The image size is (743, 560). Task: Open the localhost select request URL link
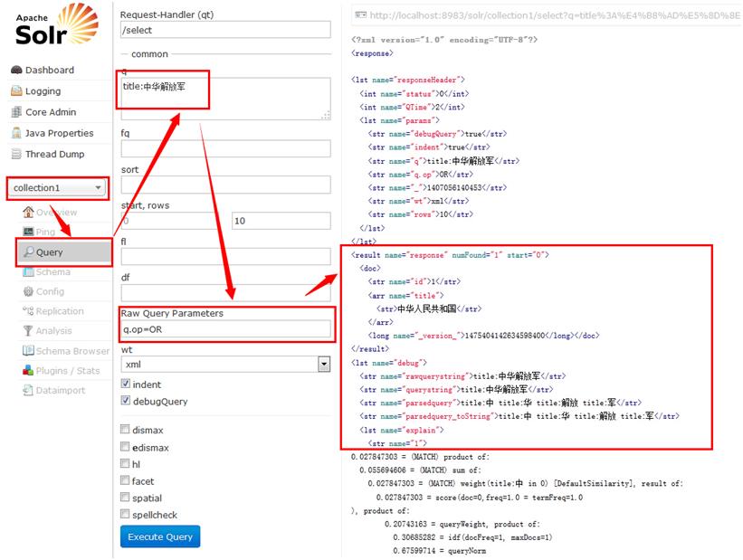pos(555,15)
